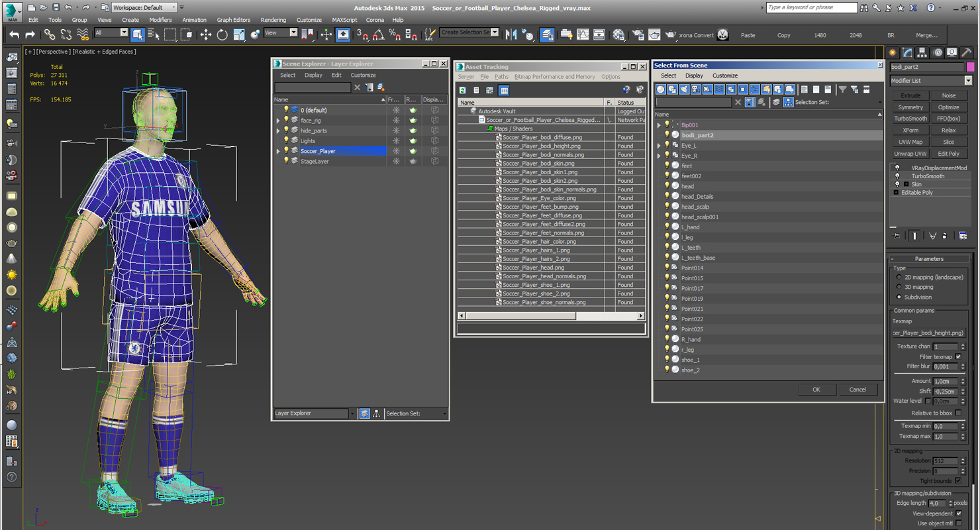This screenshot has width=980, height=530.
Task: Open the Render Setup teapot icon
Action: click(x=638, y=34)
